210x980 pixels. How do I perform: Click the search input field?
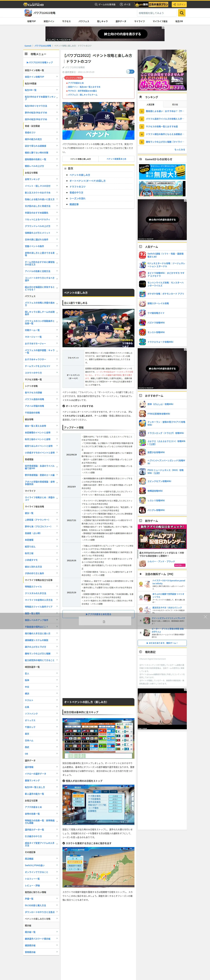157,13
